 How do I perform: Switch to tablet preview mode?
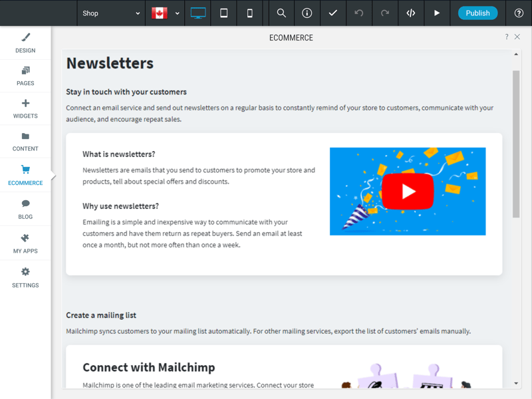pos(224,13)
